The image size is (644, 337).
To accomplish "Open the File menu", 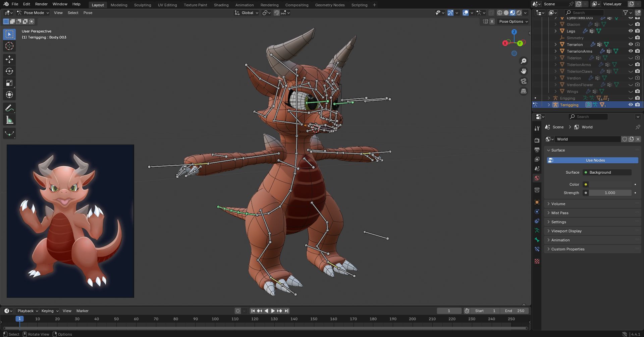I will point(15,4).
